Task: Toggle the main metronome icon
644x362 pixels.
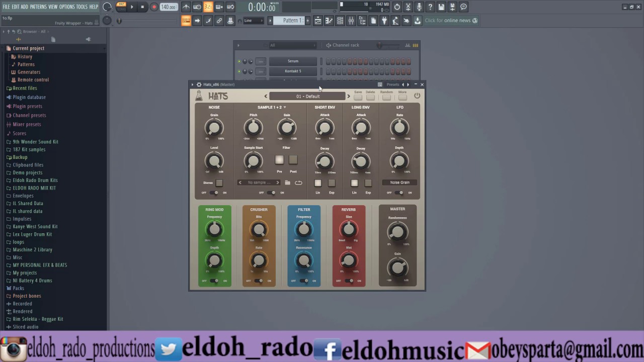Action: point(186,7)
